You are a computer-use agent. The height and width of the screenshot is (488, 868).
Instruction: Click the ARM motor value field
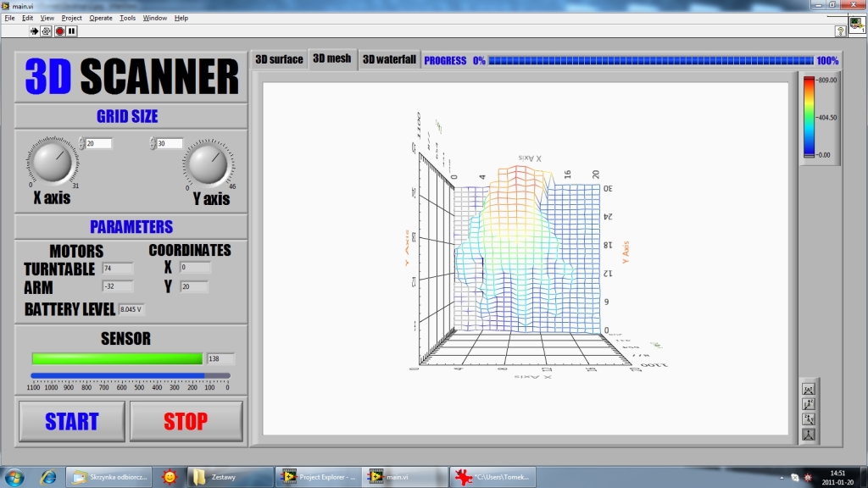[x=117, y=286]
